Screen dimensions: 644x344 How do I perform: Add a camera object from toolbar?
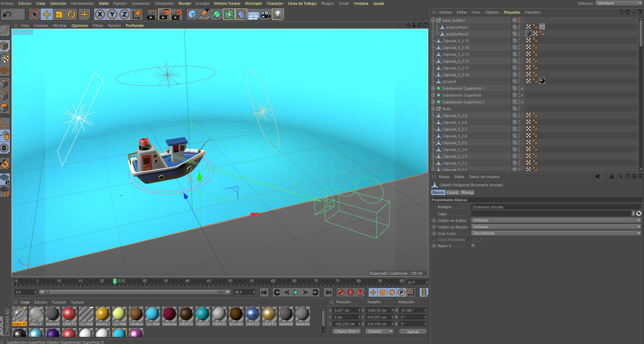[x=266, y=14]
